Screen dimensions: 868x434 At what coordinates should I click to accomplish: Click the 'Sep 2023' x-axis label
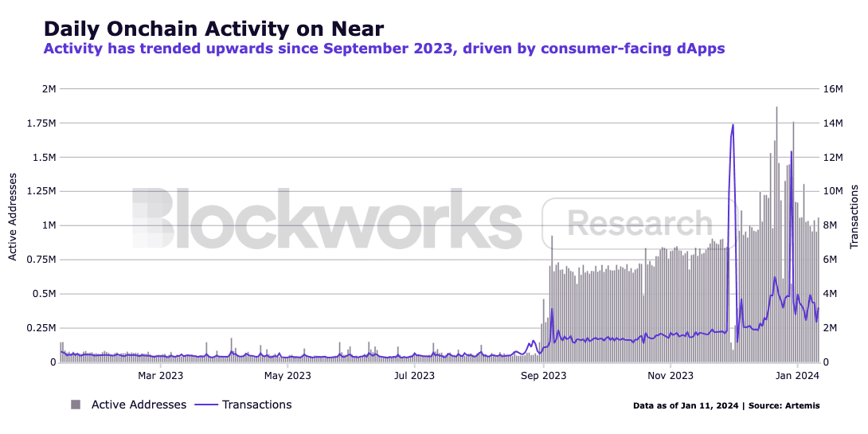click(x=544, y=377)
